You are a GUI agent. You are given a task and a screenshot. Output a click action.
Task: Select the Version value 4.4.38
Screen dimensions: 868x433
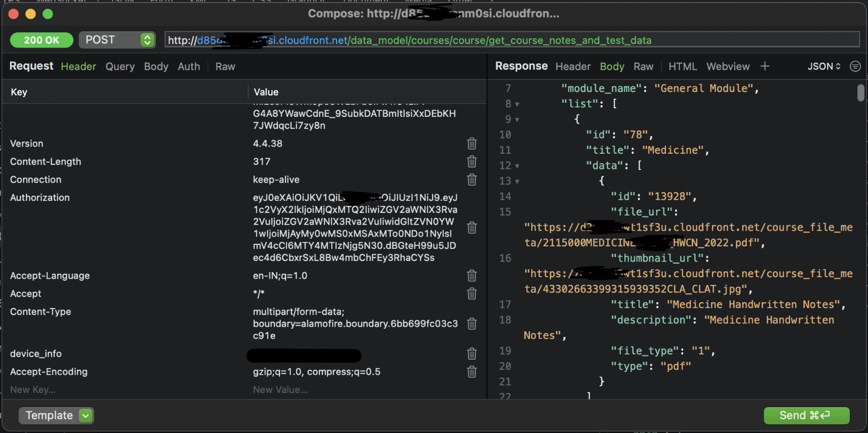(x=268, y=144)
